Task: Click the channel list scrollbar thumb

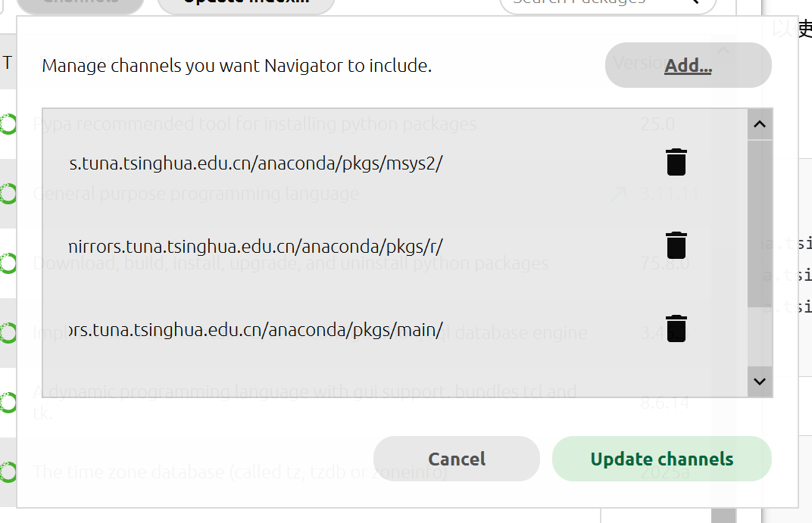Action: tap(759, 223)
